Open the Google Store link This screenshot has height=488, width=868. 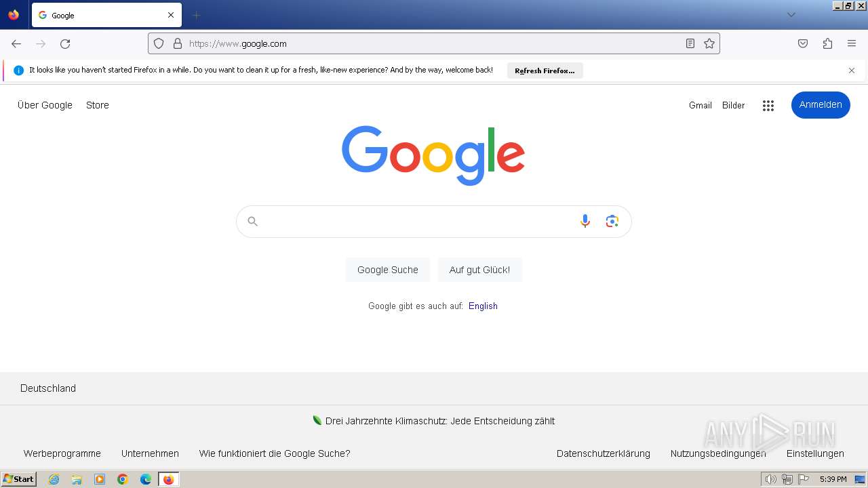[x=98, y=105]
